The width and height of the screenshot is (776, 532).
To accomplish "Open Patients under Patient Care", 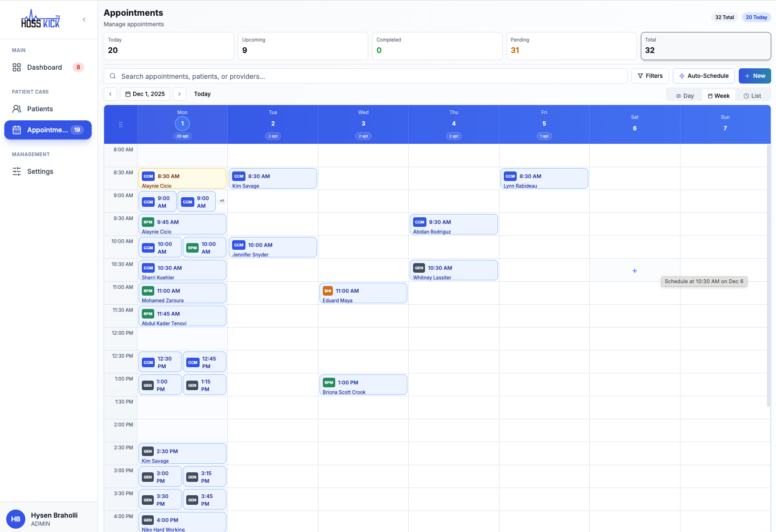I will click(39, 109).
